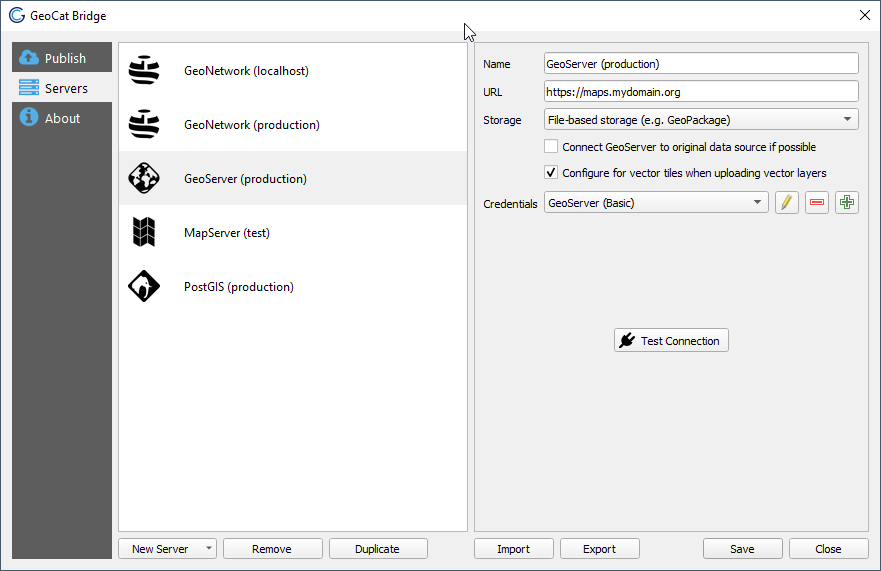The height and width of the screenshot is (571, 881).
Task: Select GeoNetwork (production) in server list
Action: [x=252, y=125]
